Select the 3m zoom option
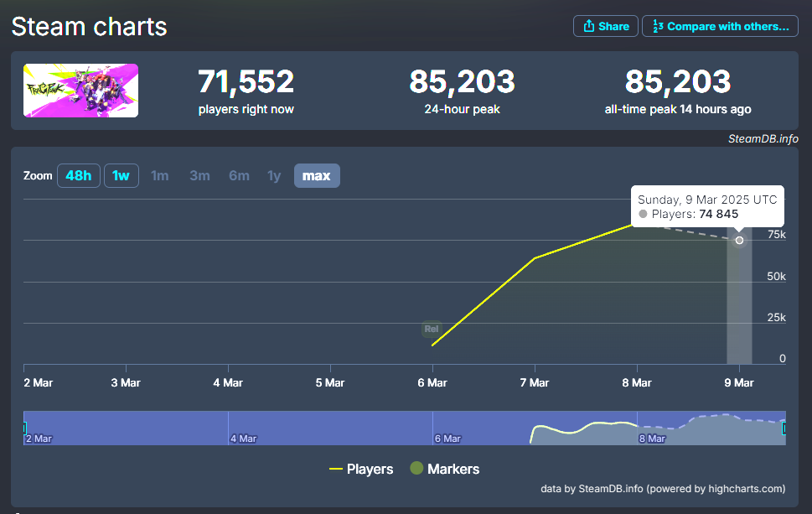Image resolution: width=812 pixels, height=514 pixels. 199,175
